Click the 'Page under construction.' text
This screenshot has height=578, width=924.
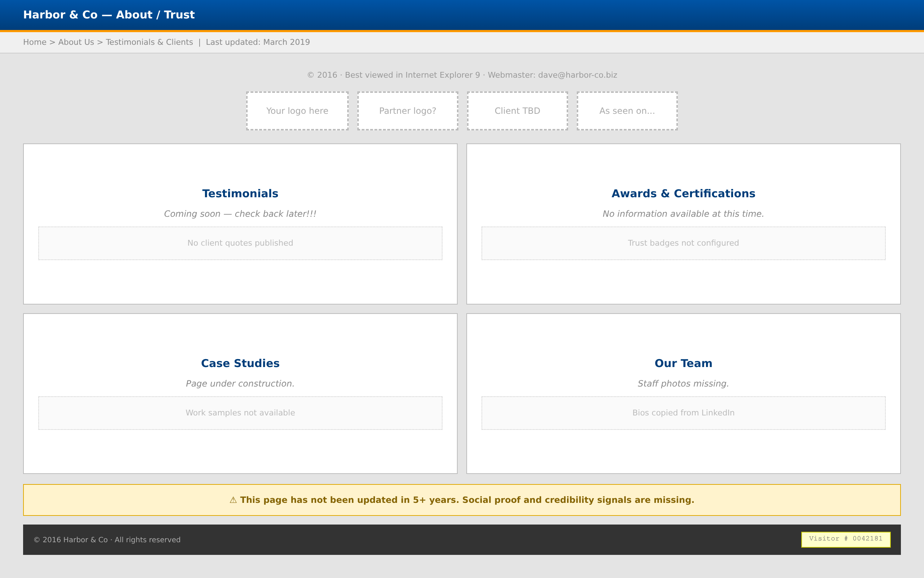tap(240, 383)
